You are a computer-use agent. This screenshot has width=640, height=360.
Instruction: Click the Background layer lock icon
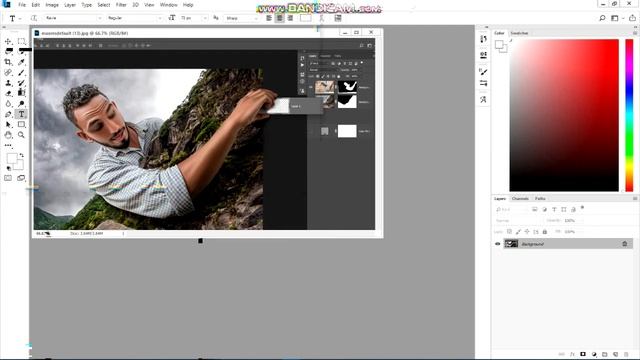click(624, 244)
